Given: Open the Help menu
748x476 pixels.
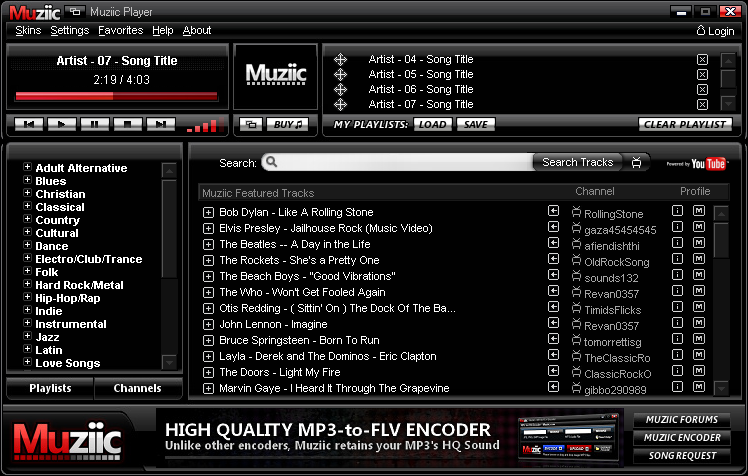Looking at the screenshot, I should [163, 31].
